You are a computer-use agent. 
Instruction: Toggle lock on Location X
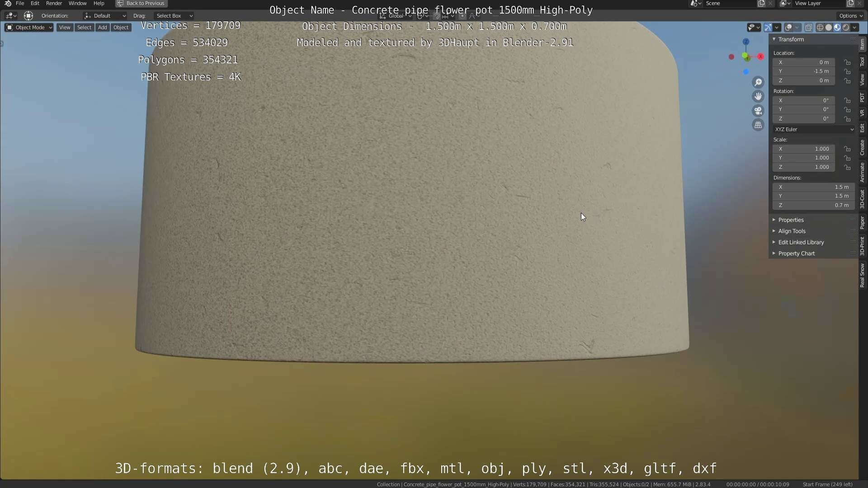(847, 62)
